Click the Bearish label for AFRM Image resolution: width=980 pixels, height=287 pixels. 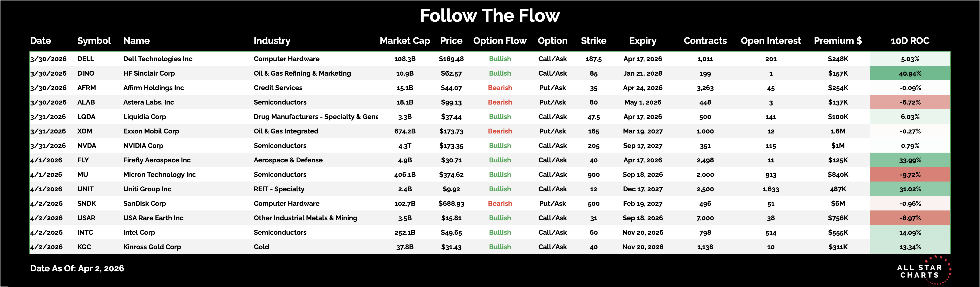coord(500,88)
